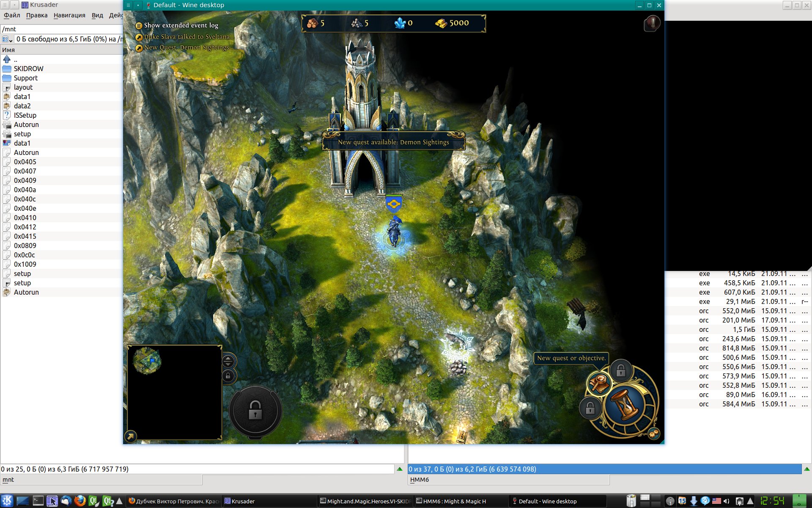
Task: Click the minimap expand arrow icon
Action: click(131, 436)
